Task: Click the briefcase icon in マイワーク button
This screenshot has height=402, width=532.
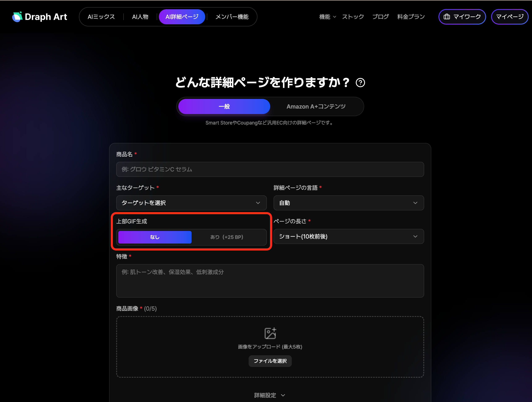Action: pos(447,17)
